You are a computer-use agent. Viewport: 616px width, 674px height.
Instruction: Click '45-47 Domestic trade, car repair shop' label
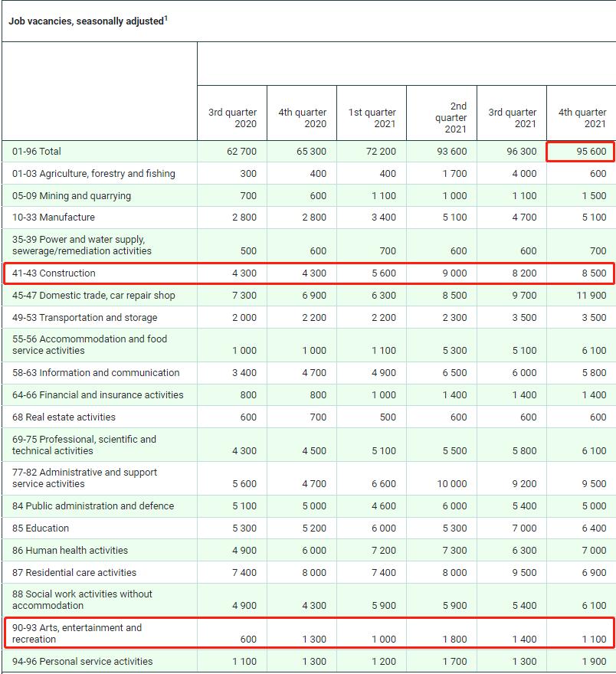coord(93,296)
